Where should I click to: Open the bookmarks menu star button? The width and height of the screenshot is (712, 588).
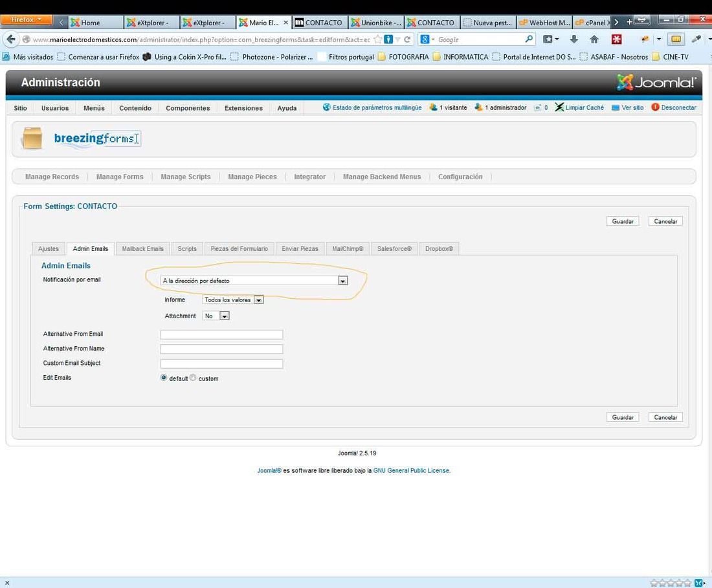tap(550, 39)
